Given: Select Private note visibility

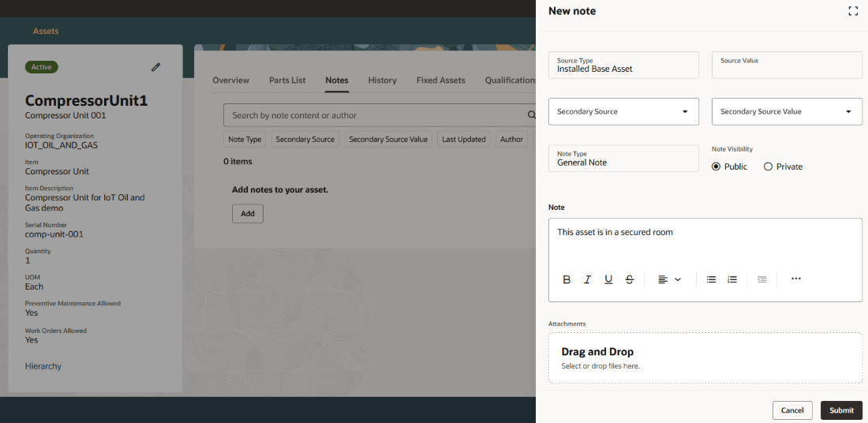Looking at the screenshot, I should tap(768, 167).
